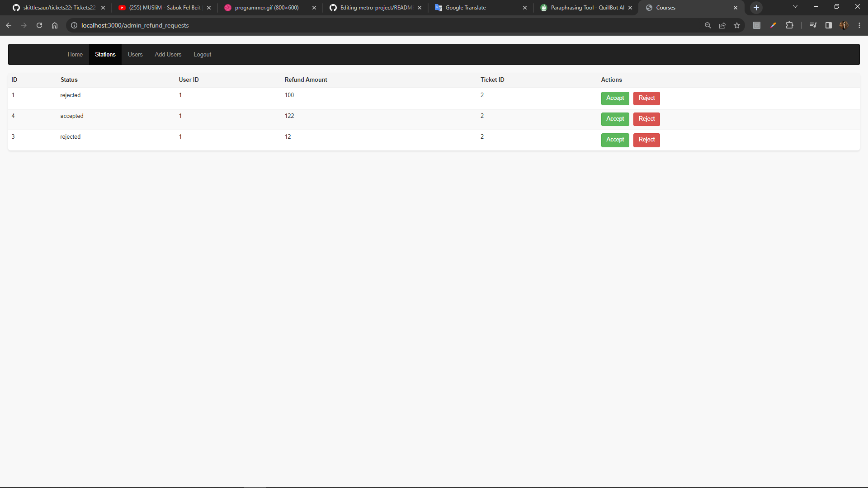Open the media controls icon in toolbar
868x488 pixels.
point(813,25)
